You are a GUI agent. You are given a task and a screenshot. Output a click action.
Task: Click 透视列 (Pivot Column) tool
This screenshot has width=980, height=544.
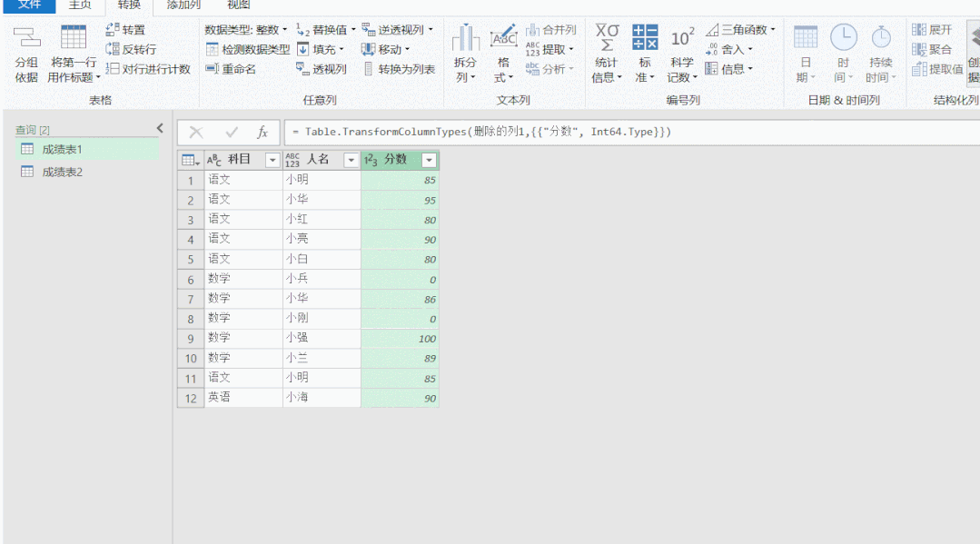(x=322, y=69)
